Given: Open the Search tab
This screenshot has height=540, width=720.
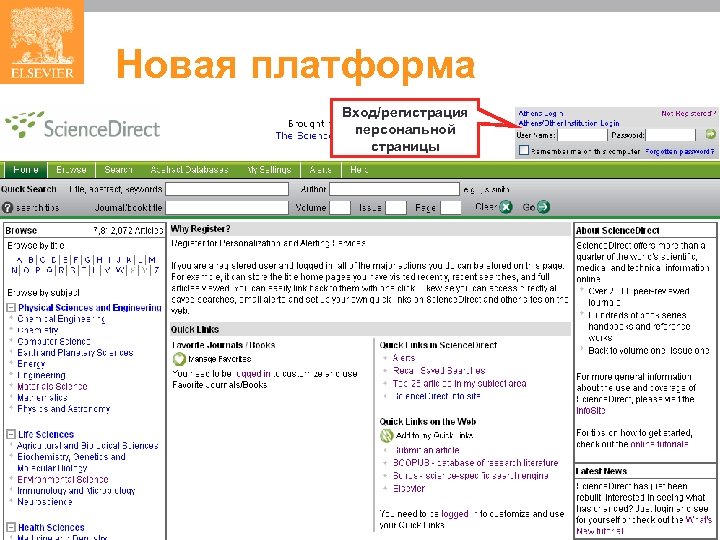Looking at the screenshot, I should tap(118, 169).
